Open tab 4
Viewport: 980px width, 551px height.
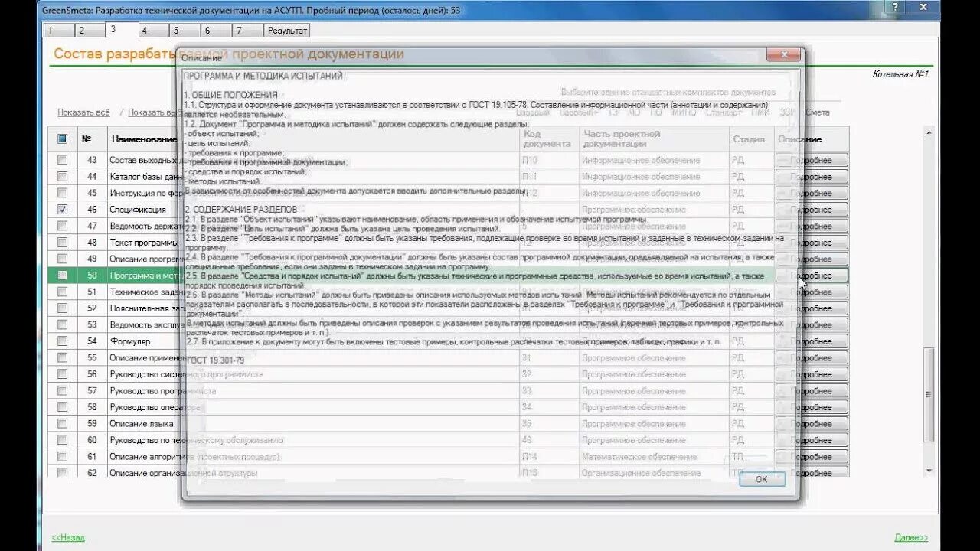pyautogui.click(x=154, y=31)
